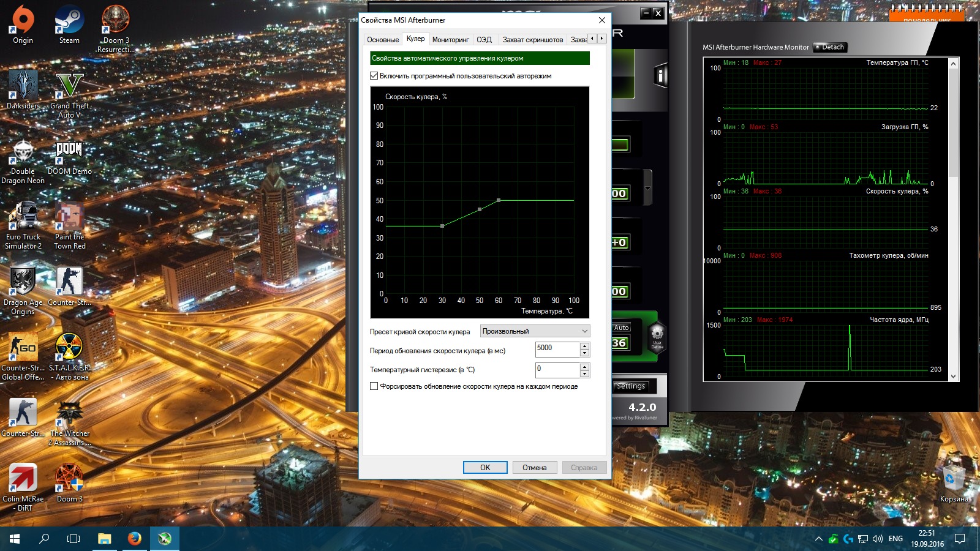980x551 pixels.
Task: Select the S.T.A.L.K.E.R. Авто зона icon
Action: (x=69, y=357)
